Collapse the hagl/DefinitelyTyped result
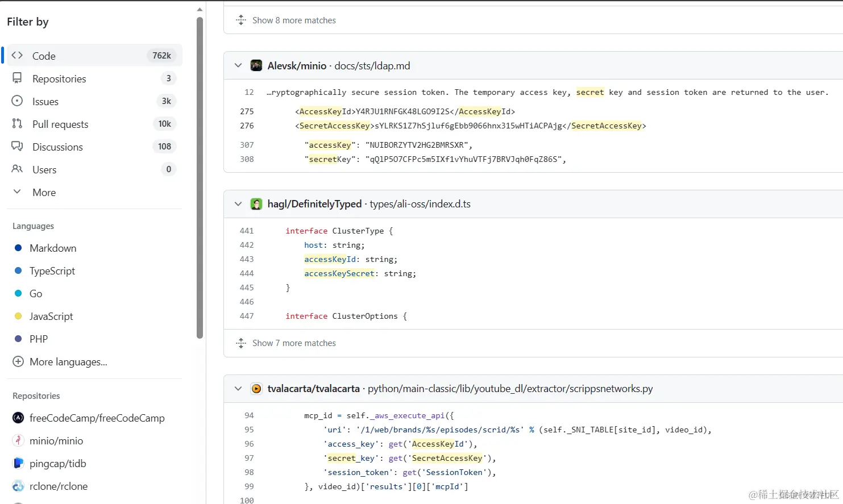Image resolution: width=843 pixels, height=504 pixels. [238, 204]
